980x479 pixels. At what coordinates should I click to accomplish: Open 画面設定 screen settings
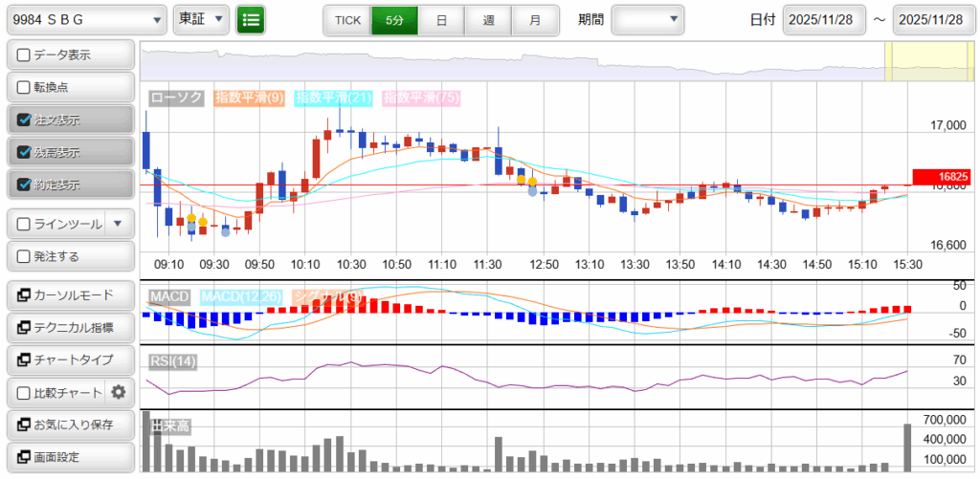pos(70,457)
